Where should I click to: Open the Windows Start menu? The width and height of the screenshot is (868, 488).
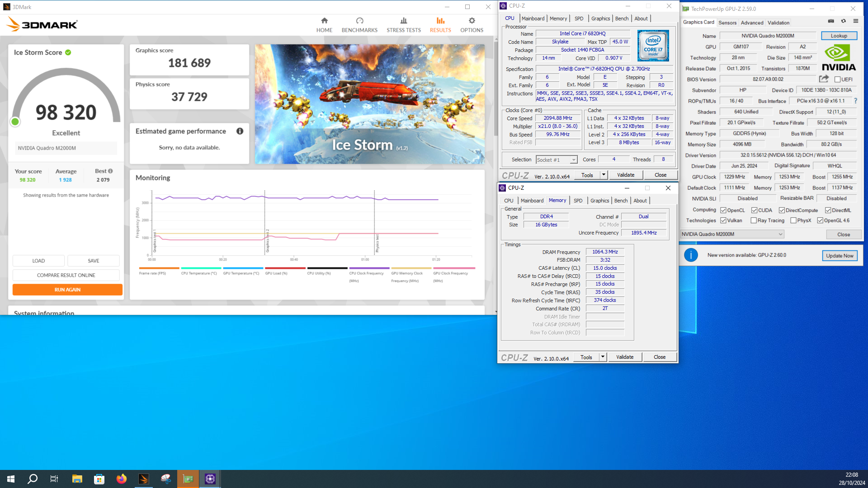11,479
